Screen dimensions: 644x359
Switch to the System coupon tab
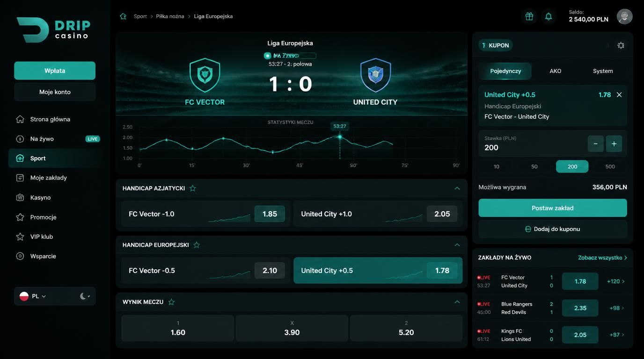click(603, 71)
